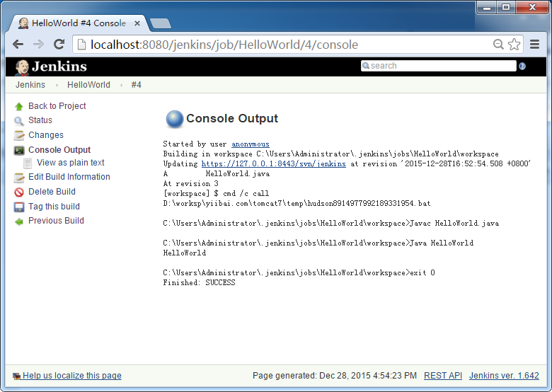The height and width of the screenshot is (392, 552).
Task: Click the browser back arrow
Action: click(18, 45)
